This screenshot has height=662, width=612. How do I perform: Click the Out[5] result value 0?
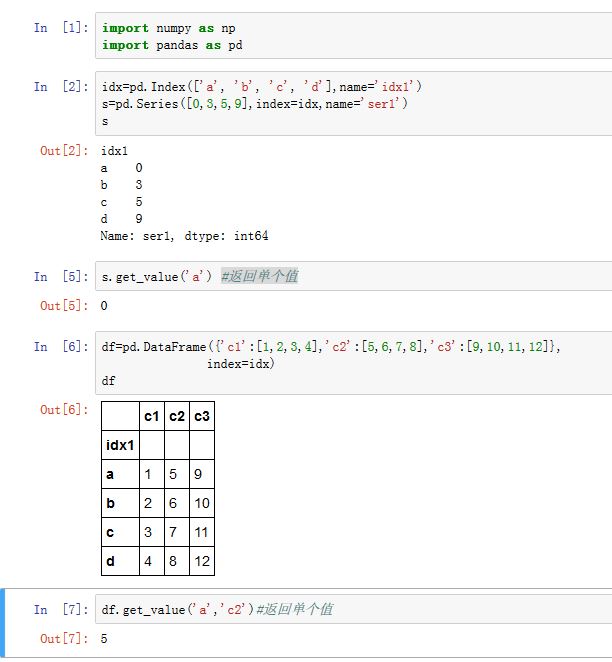(104, 306)
